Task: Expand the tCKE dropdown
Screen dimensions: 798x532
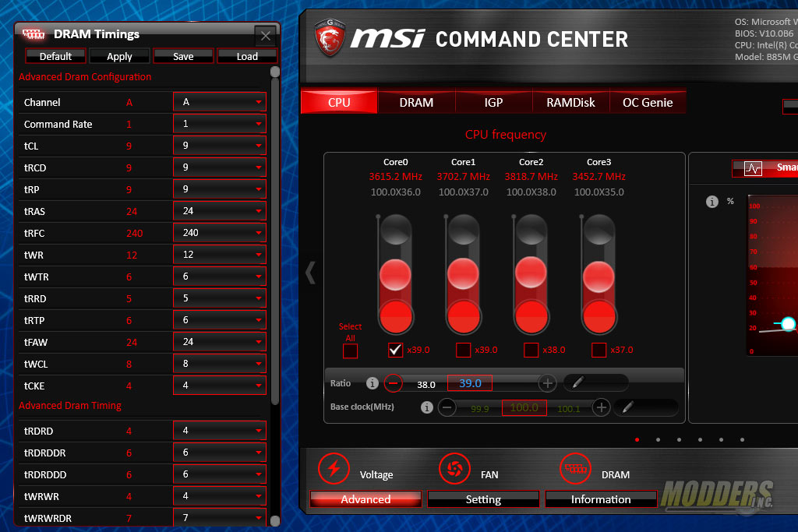Action: tap(219, 386)
